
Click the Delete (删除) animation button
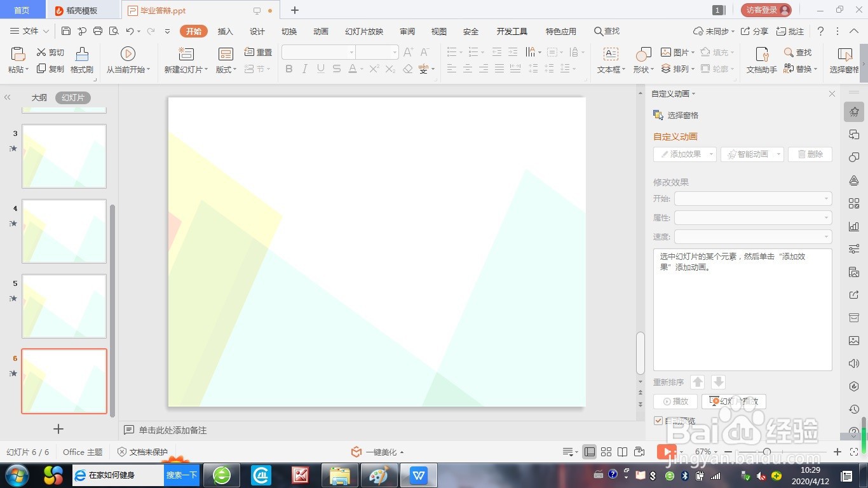[810, 154]
